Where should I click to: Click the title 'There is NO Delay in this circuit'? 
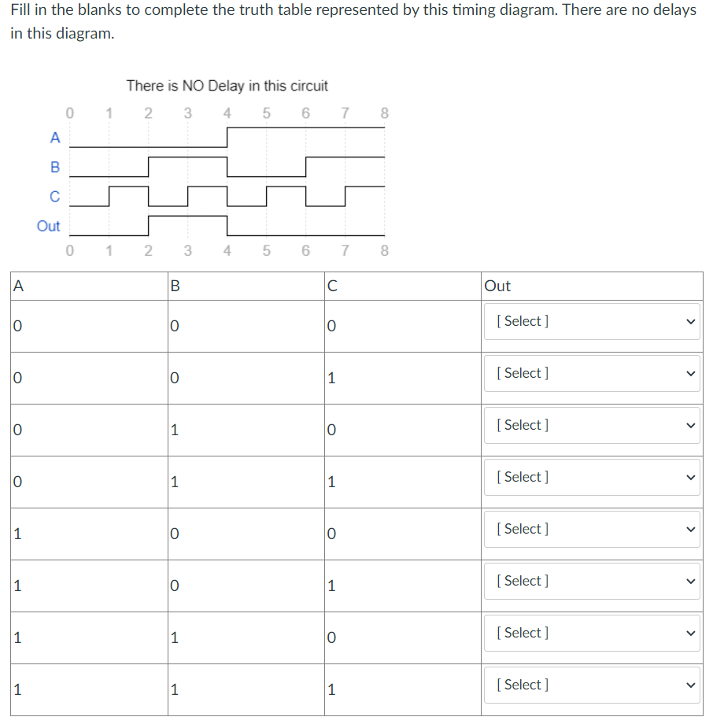click(228, 86)
